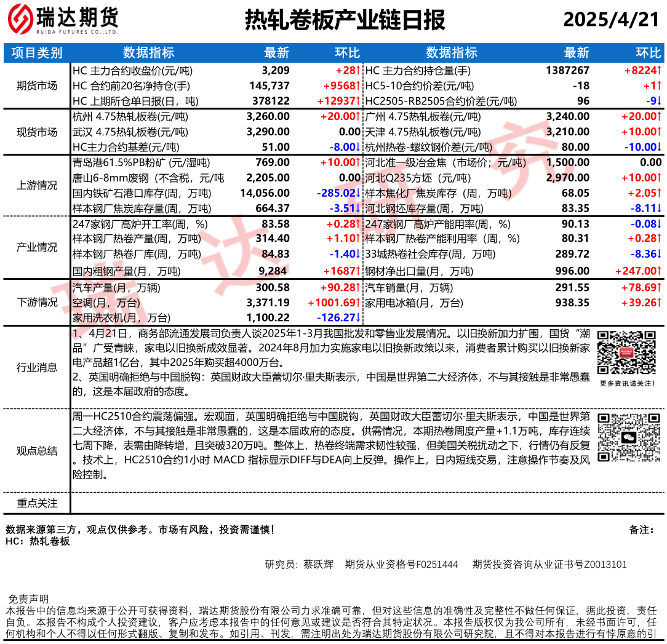This screenshot has width=667, height=644.
Task: Click the 更多资讯请关注 caption
Action: (x=626, y=384)
